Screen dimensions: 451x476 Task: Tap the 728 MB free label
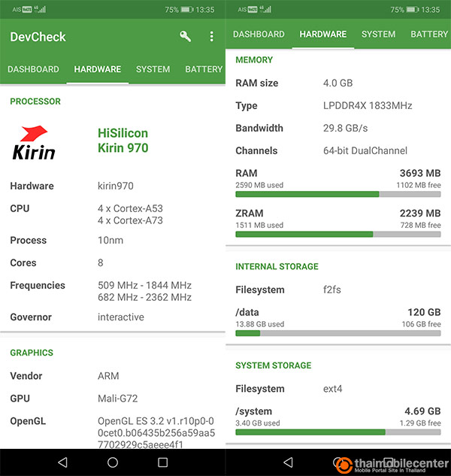421,226
